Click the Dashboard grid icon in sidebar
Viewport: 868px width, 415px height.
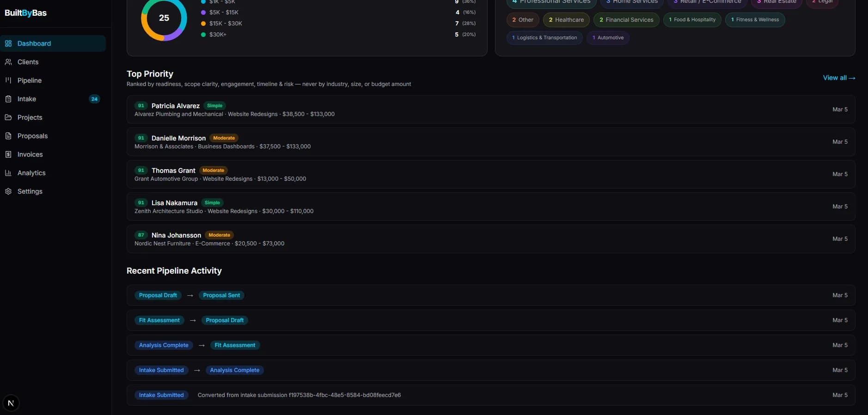pos(8,43)
